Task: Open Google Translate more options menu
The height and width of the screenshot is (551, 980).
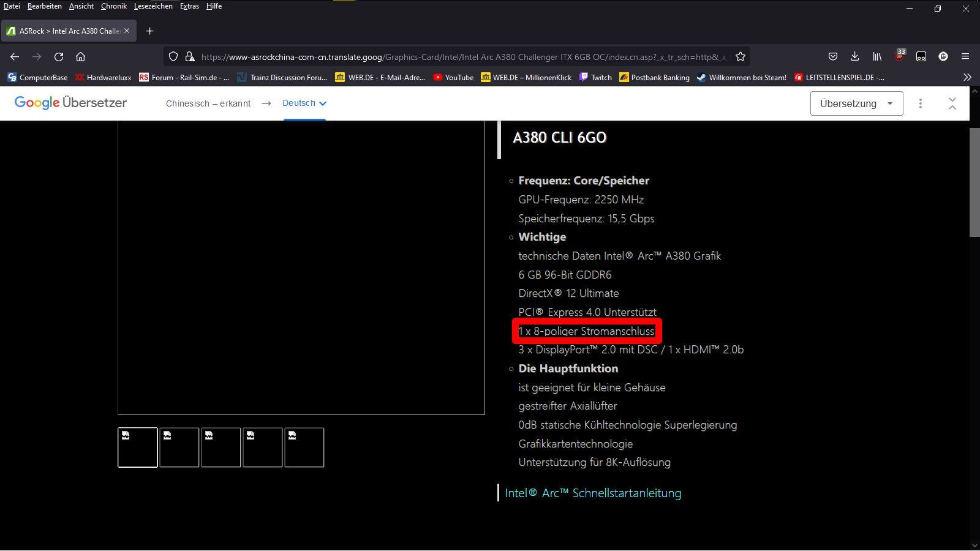Action: point(920,103)
